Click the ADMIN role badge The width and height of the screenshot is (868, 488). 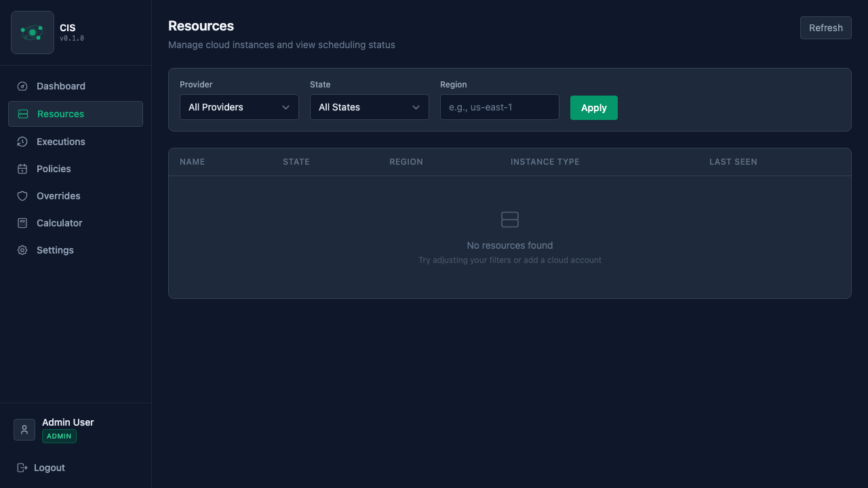coord(59,436)
